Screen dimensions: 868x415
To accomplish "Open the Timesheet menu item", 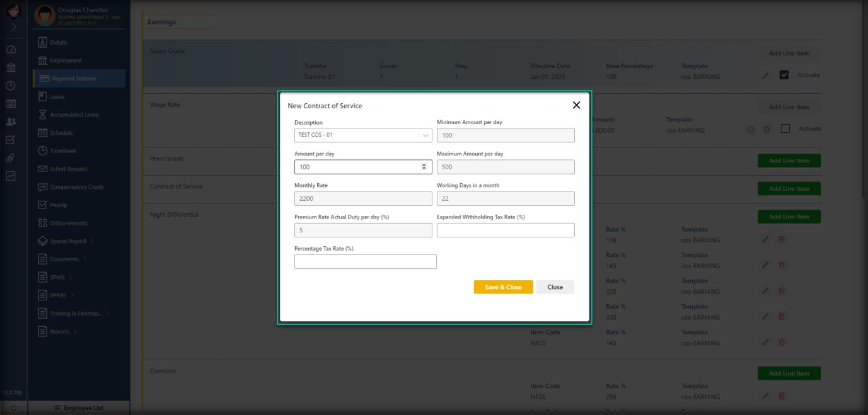I will tap(62, 151).
